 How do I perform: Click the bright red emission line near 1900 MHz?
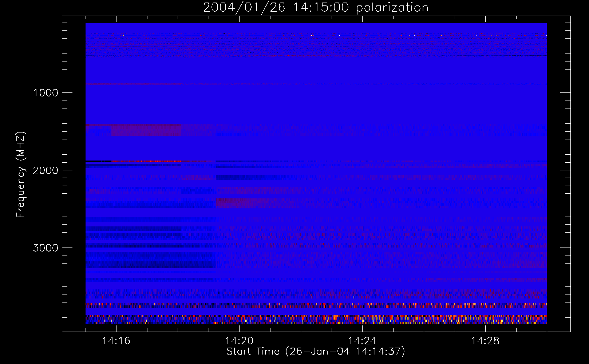[146, 161]
